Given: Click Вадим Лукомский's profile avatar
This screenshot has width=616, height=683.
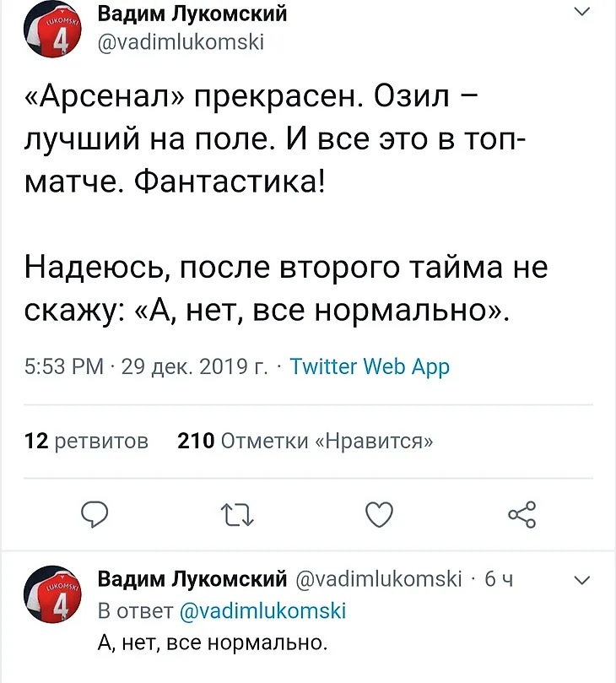Looking at the screenshot, I should 51,28.
